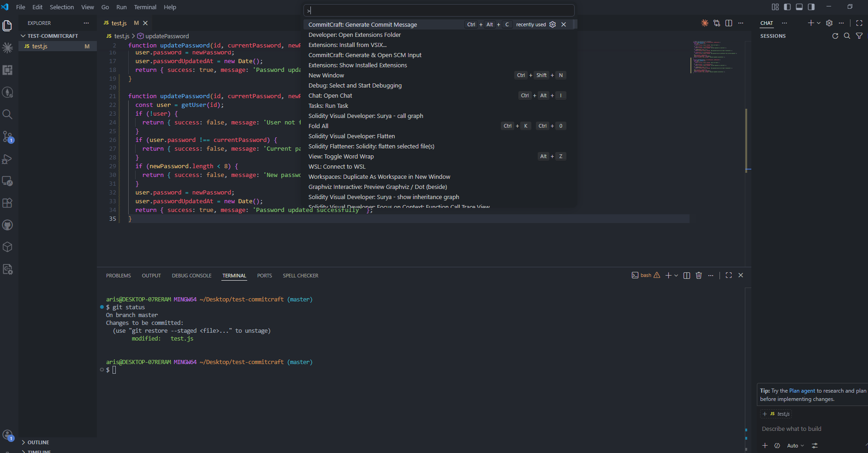Image resolution: width=868 pixels, height=453 pixels.
Task: Open the Auto model picker dropdown
Action: [x=796, y=446]
